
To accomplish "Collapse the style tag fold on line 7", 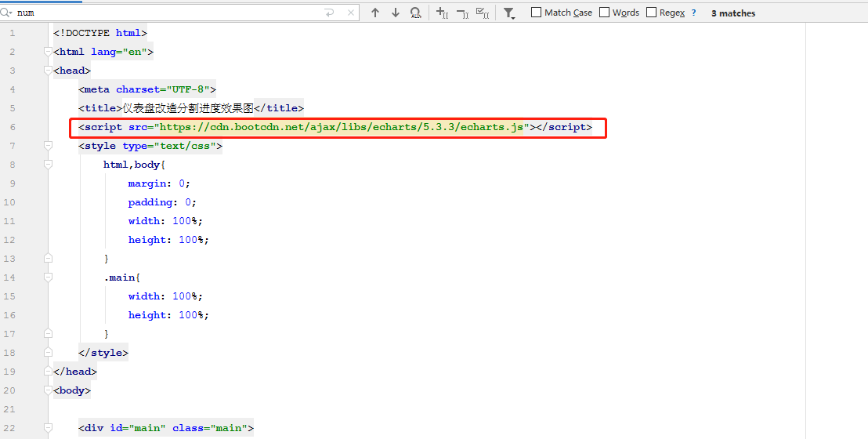I will click(48, 146).
